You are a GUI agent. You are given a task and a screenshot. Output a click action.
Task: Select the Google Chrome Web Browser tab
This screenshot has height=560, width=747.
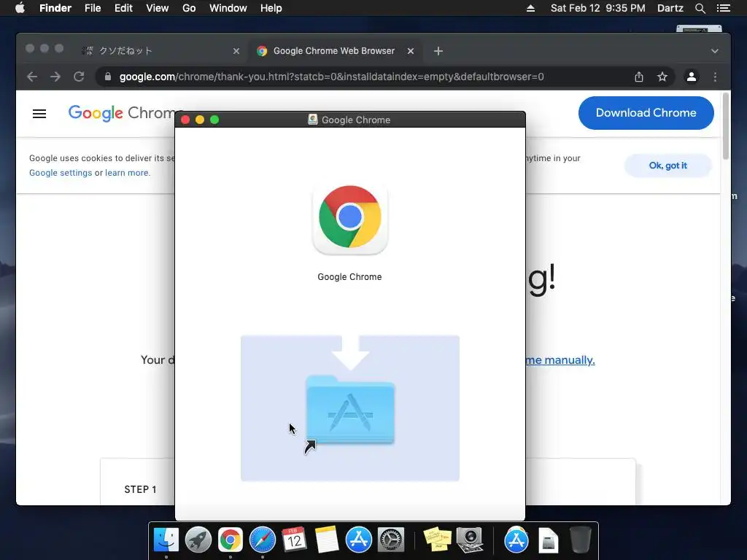334,51
